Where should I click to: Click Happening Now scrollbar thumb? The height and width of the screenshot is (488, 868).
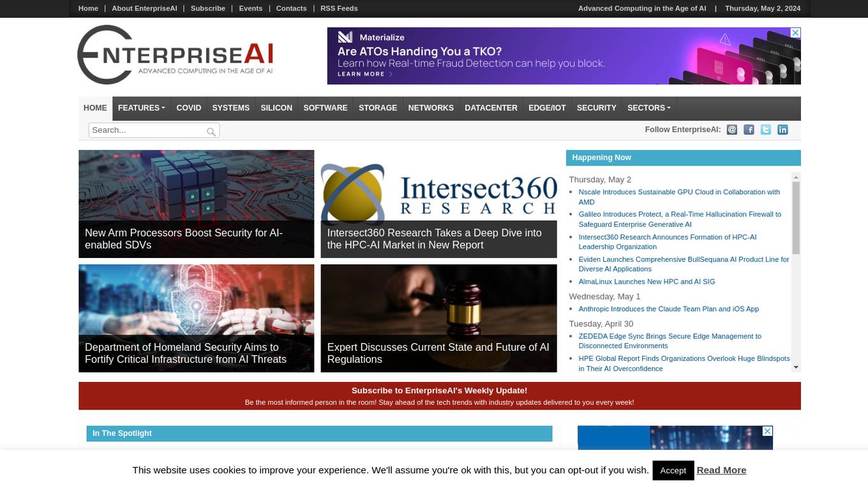(796, 218)
